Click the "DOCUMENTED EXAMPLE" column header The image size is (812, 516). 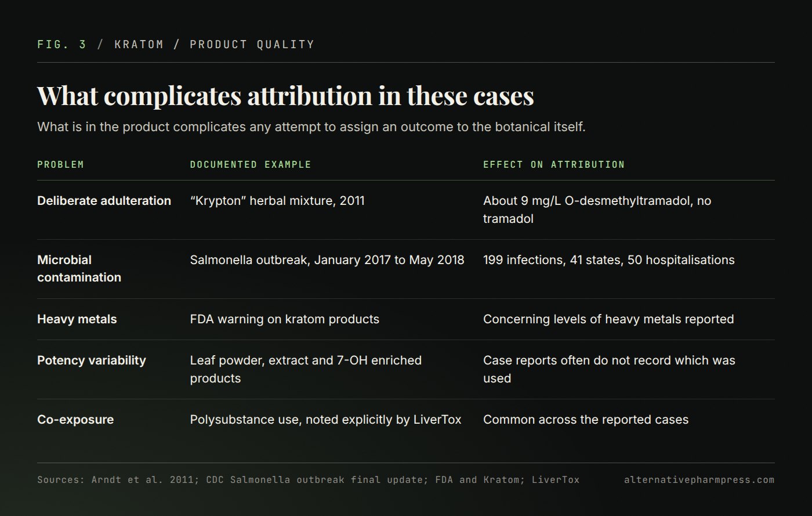click(251, 164)
